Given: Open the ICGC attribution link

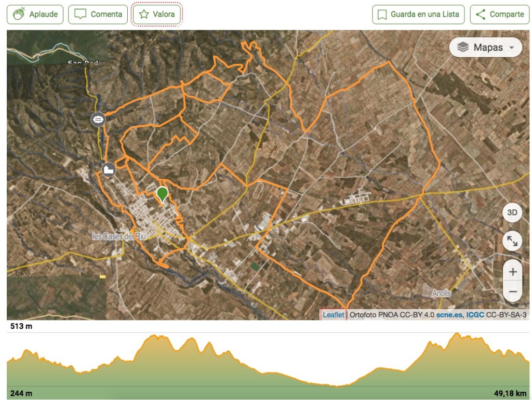Looking at the screenshot, I should [x=475, y=315].
